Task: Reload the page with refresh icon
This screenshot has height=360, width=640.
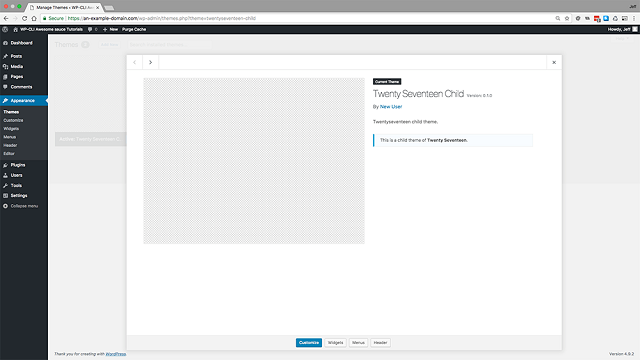Action: 24,18
